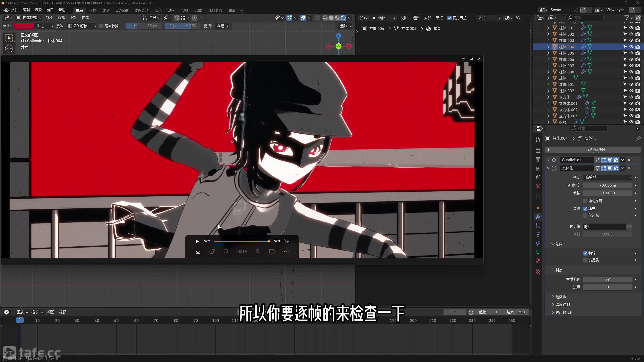Switch to the 建模 workspace tab
Viewport: 644px width, 362px height.
click(x=93, y=10)
